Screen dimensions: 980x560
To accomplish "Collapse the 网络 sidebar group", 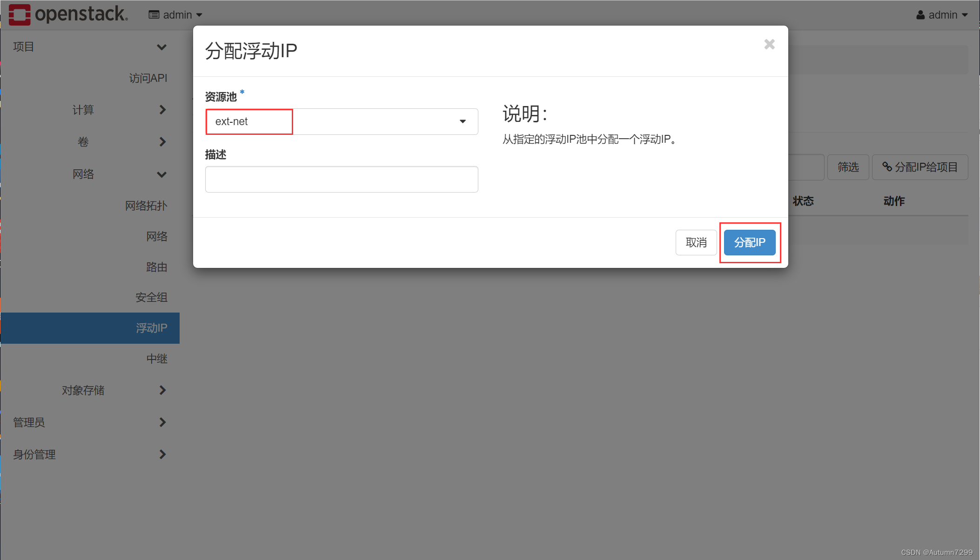I will click(x=90, y=174).
